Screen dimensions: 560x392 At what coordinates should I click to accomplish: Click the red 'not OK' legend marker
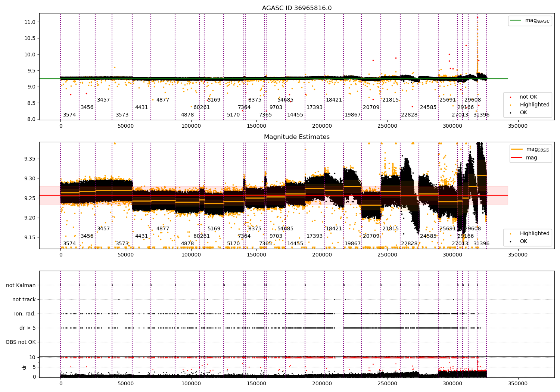[x=510, y=97]
